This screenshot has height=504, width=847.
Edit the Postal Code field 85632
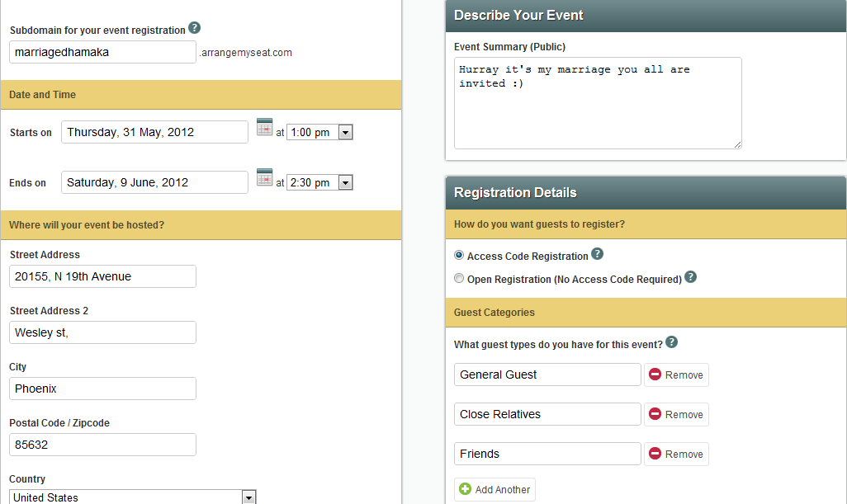(x=102, y=445)
